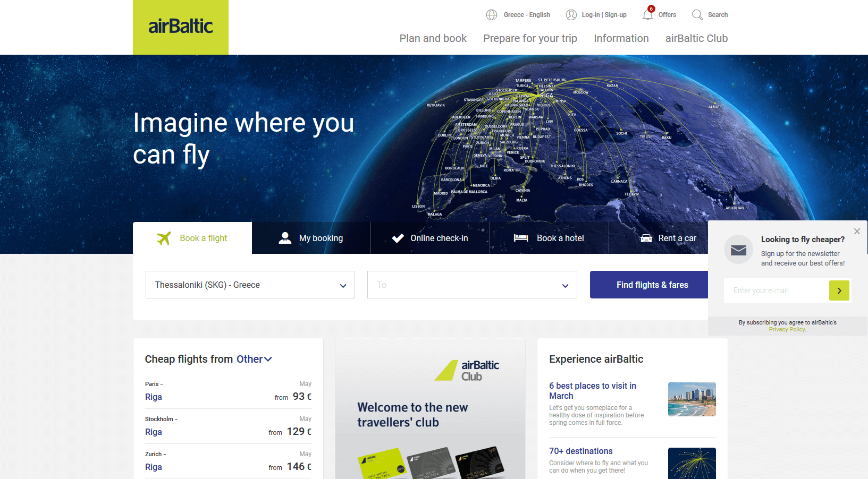Click the beach city thumbnail image
This screenshot has height=479, width=868.
pyautogui.click(x=692, y=399)
